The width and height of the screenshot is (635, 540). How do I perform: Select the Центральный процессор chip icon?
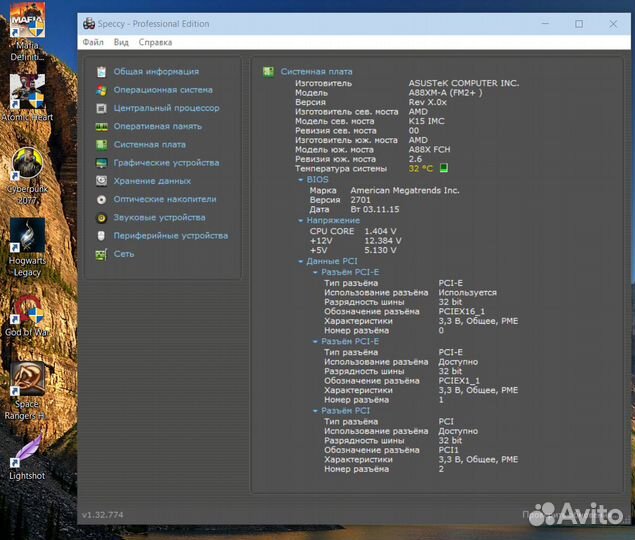pyautogui.click(x=101, y=108)
